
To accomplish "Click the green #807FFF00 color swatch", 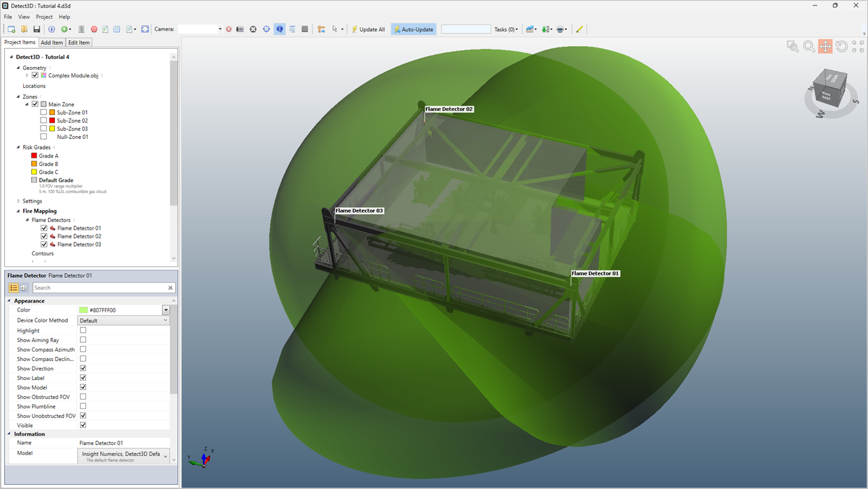I will [83, 310].
